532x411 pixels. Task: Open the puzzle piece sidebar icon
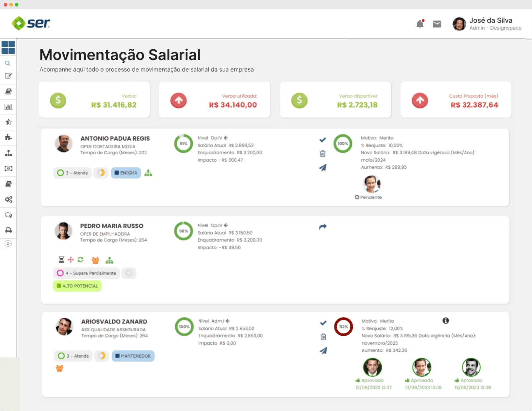8,137
